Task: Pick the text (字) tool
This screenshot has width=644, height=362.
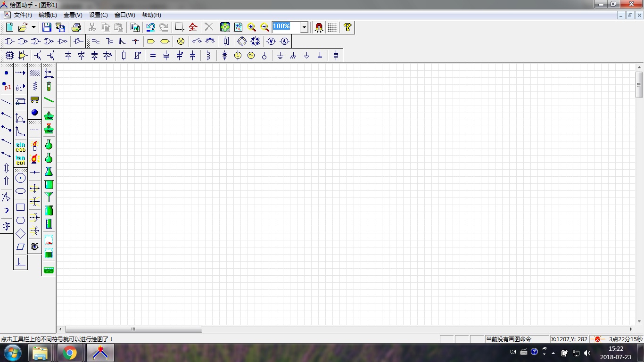Action: point(6,226)
